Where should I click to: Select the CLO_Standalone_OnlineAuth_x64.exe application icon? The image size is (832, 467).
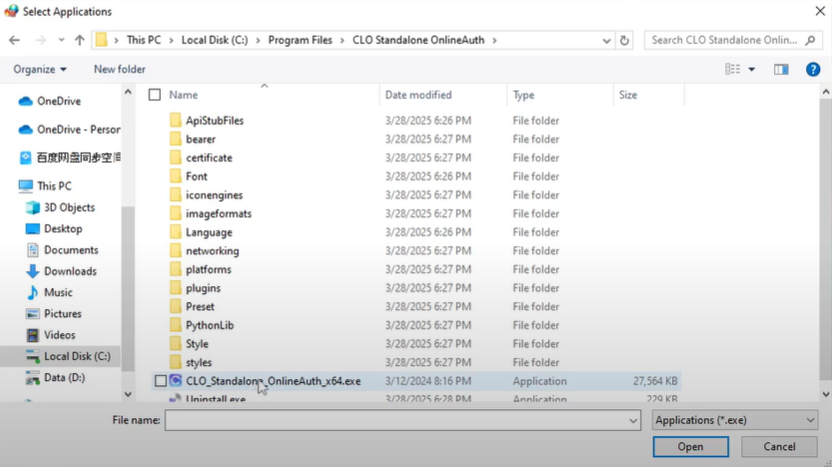tap(176, 381)
